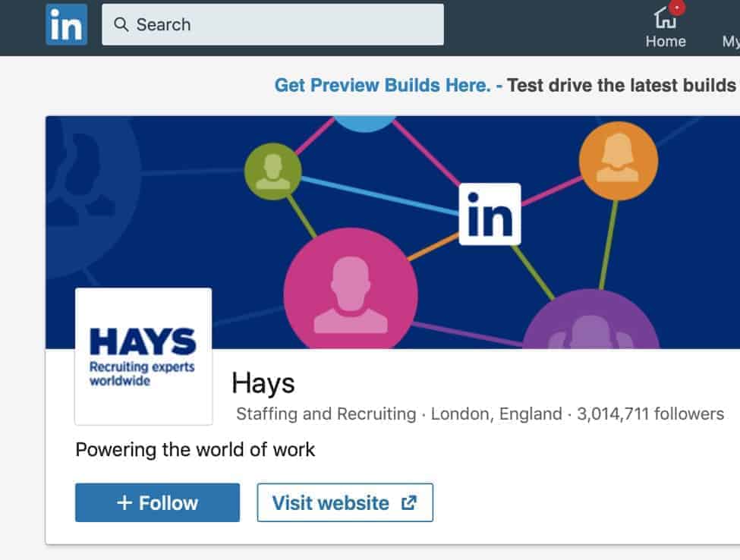Click the Visit website button
740x560 pixels.
[x=345, y=502]
